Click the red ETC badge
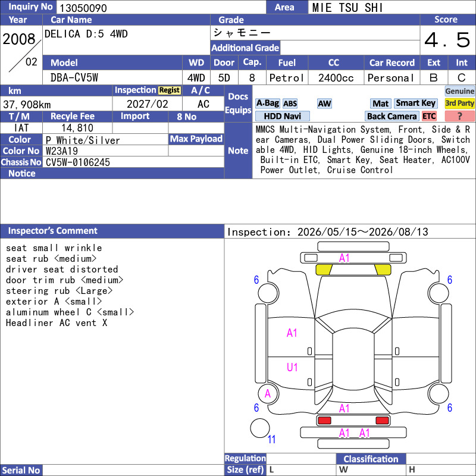The width and height of the screenshot is (476, 476). click(x=429, y=116)
